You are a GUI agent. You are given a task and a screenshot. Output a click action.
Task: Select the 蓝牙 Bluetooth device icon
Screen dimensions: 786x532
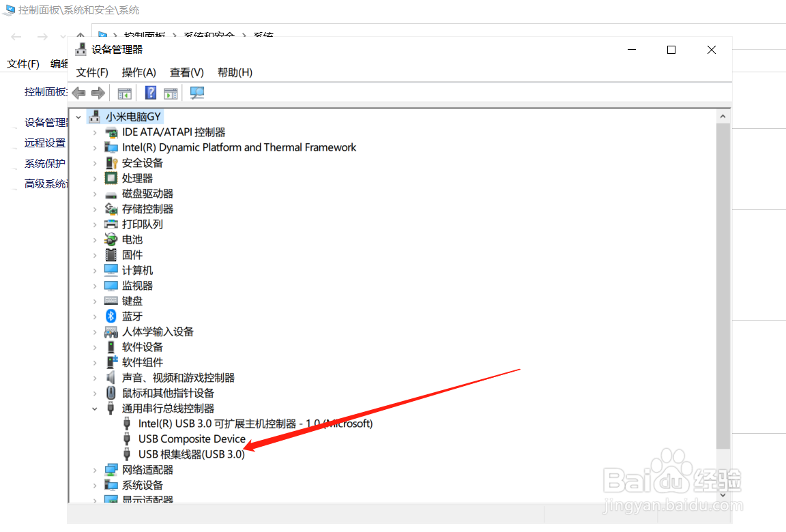click(111, 316)
